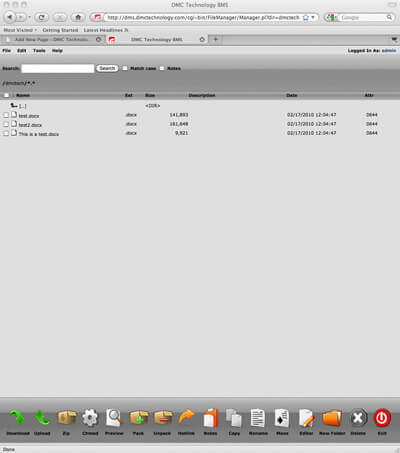Click the Rename document icon
This screenshot has width=400, height=453.
click(258, 418)
